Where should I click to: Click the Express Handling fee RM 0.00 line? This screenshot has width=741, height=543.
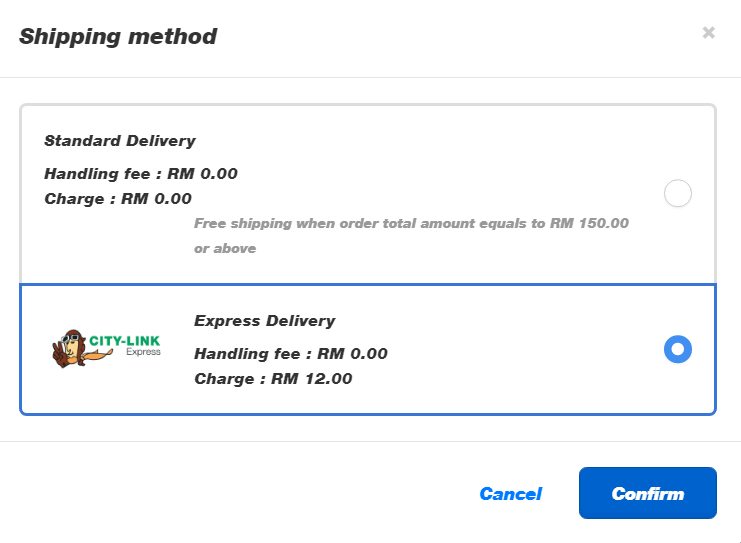coord(291,353)
